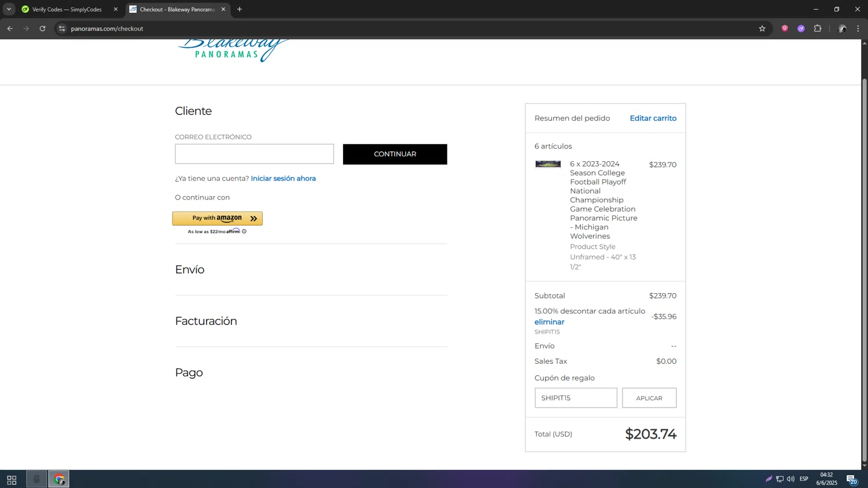Open the Chrome profile avatar

(842, 28)
